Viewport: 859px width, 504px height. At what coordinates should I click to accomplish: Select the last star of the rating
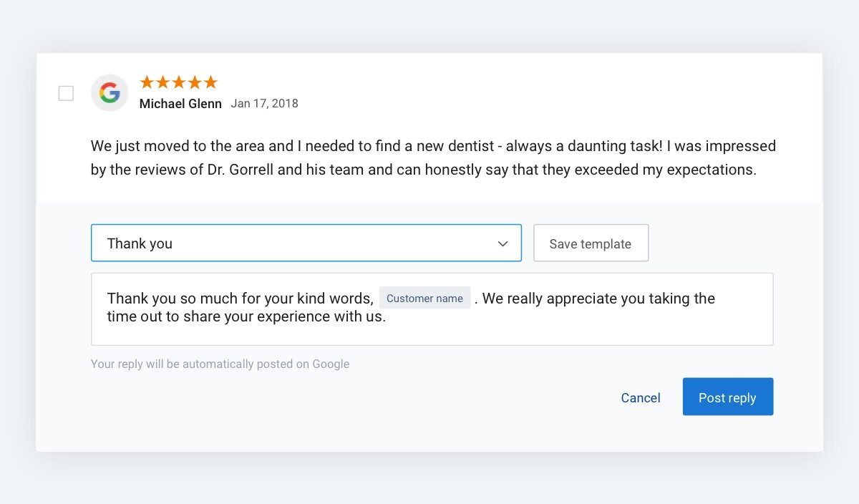pos(211,82)
